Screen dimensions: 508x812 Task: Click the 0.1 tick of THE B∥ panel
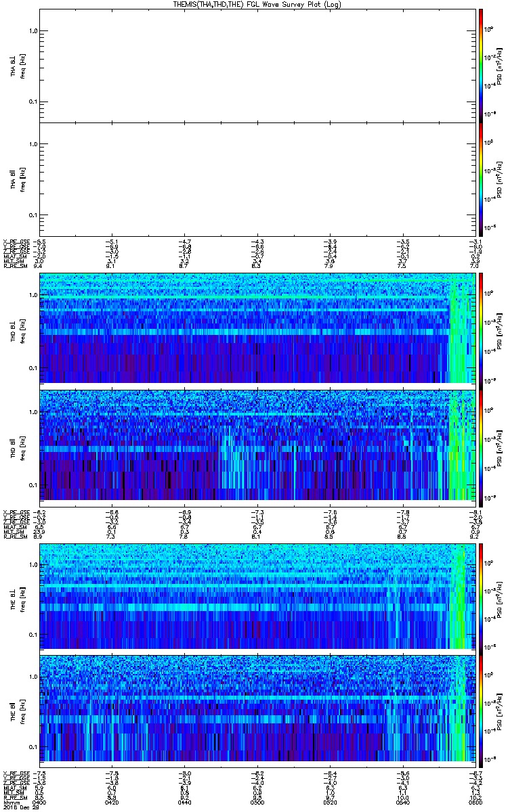click(x=33, y=747)
